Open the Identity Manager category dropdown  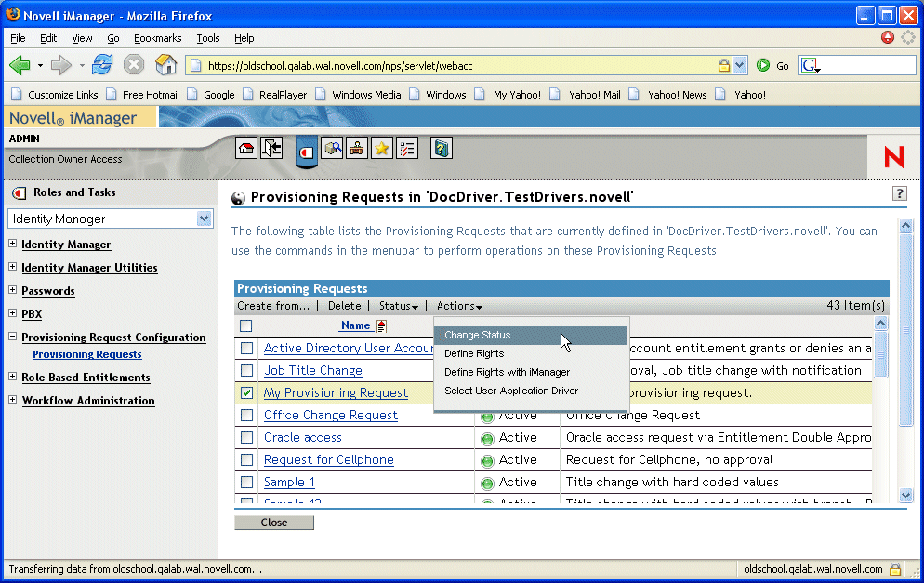(x=204, y=219)
